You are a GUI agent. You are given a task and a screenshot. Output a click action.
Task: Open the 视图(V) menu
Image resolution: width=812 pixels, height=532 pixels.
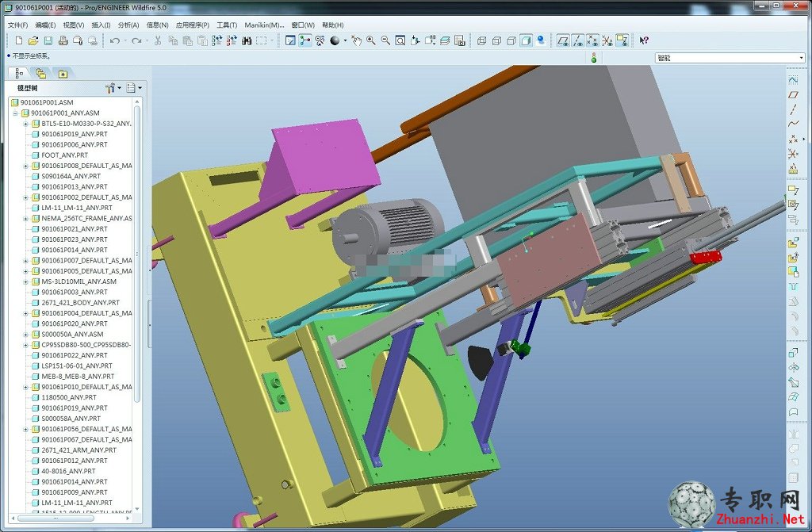coord(74,25)
